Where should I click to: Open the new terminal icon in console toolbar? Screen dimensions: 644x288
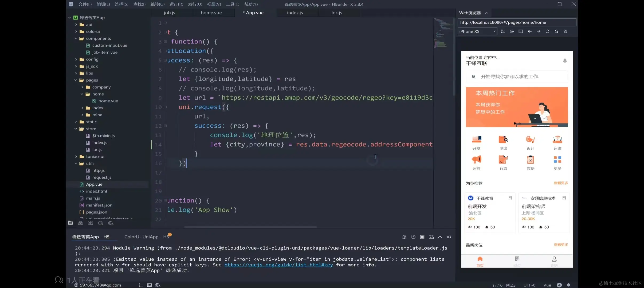coord(431,237)
